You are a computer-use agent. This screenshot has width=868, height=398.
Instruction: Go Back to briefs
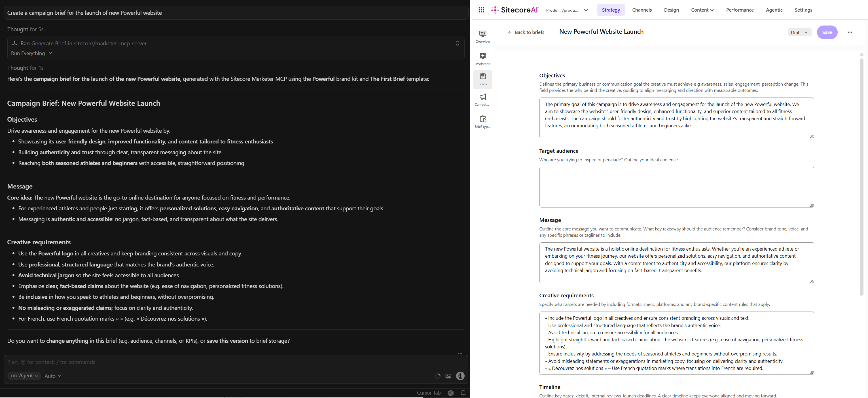click(x=526, y=32)
